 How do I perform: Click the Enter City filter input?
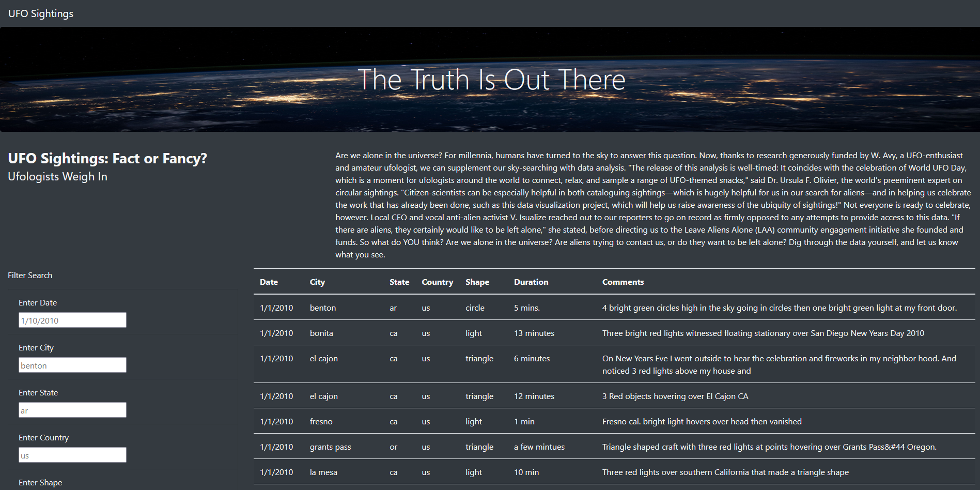[x=72, y=365]
